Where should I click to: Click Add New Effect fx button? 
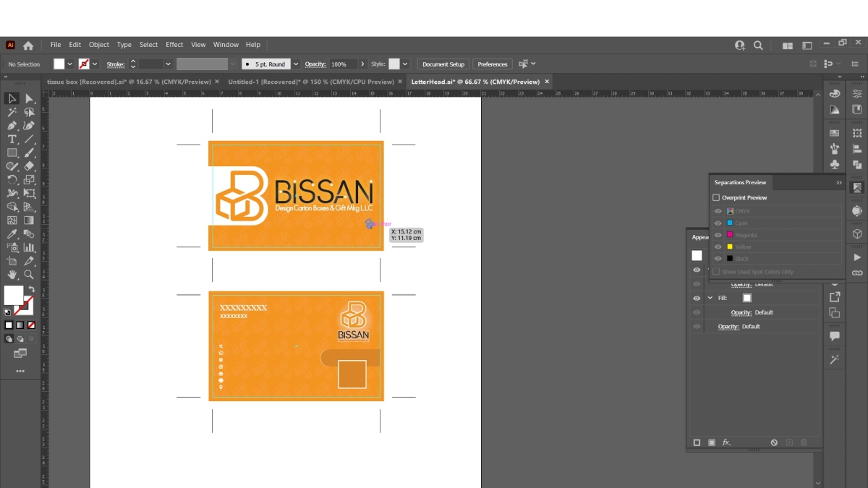(x=726, y=442)
